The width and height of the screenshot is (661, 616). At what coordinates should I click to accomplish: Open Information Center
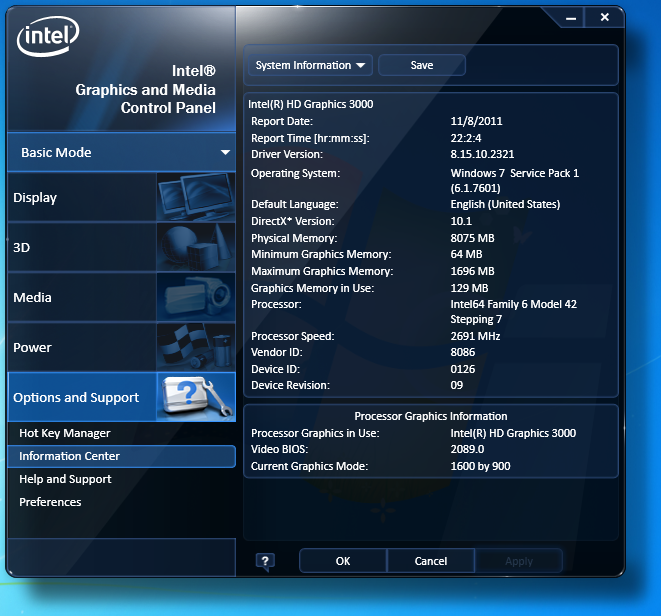[121, 456]
